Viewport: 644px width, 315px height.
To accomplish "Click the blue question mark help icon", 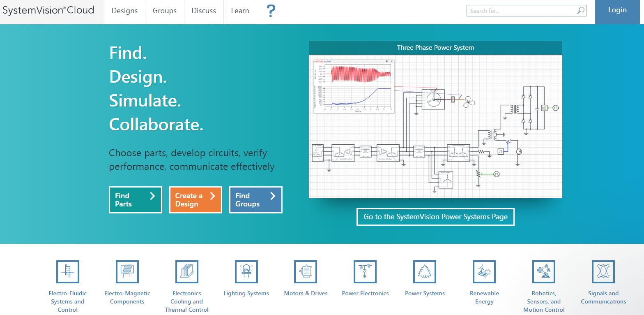I will (271, 11).
